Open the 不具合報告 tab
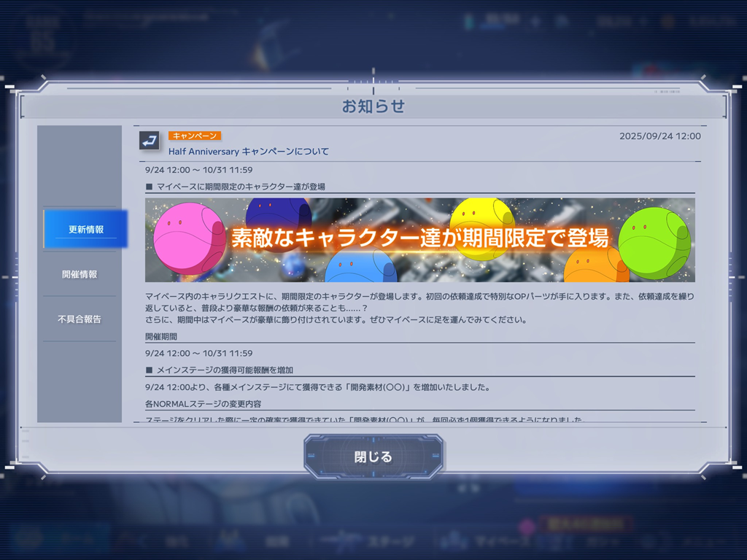747x560 pixels. pos(80,319)
